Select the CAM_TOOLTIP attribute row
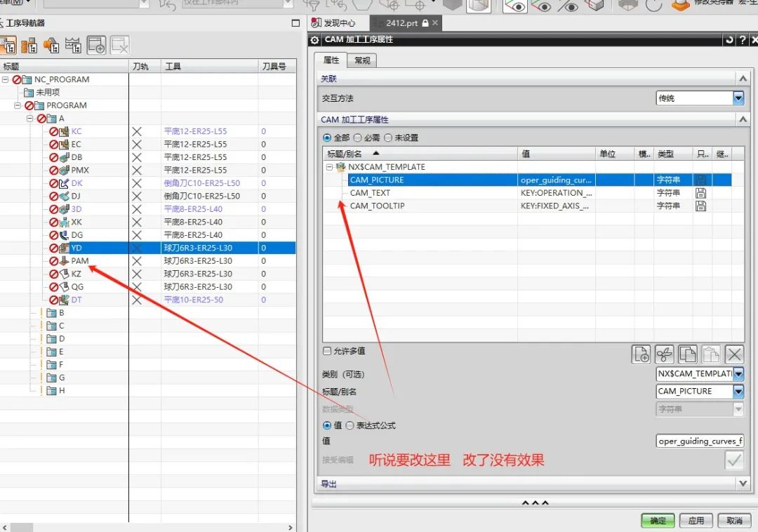 tap(527, 206)
